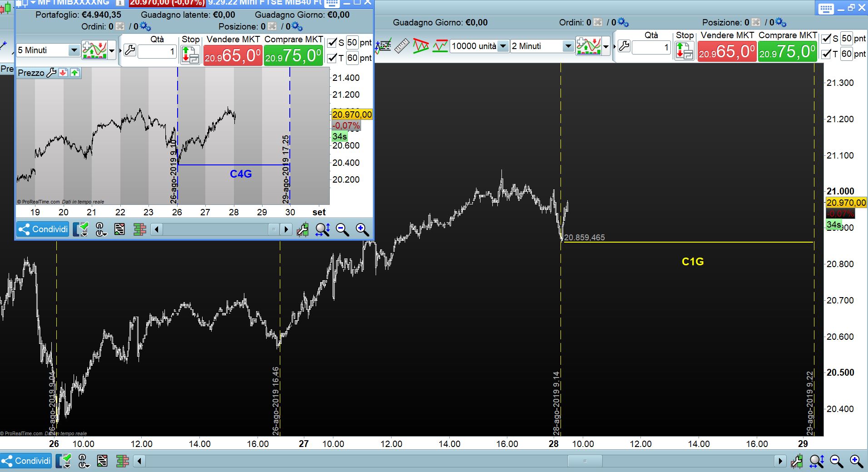Open Ordini gears settings in main window
This screenshot has height=472, width=868.
pyautogui.click(x=623, y=22)
